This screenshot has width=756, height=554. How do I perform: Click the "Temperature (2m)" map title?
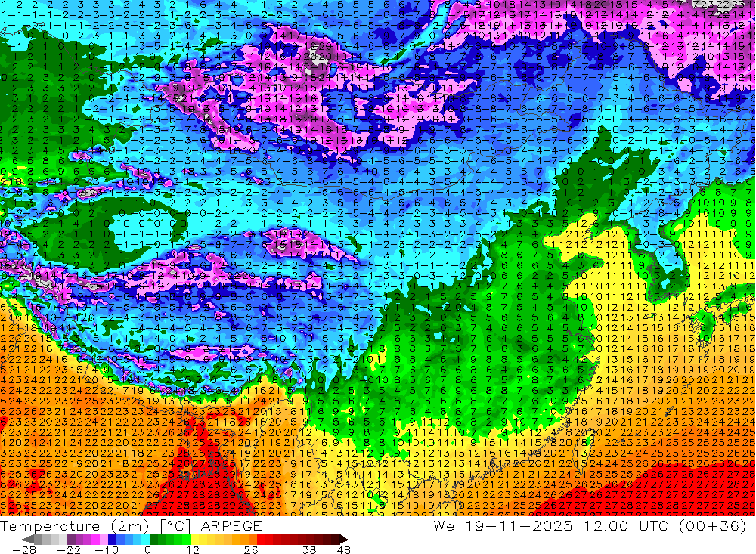[75, 526]
